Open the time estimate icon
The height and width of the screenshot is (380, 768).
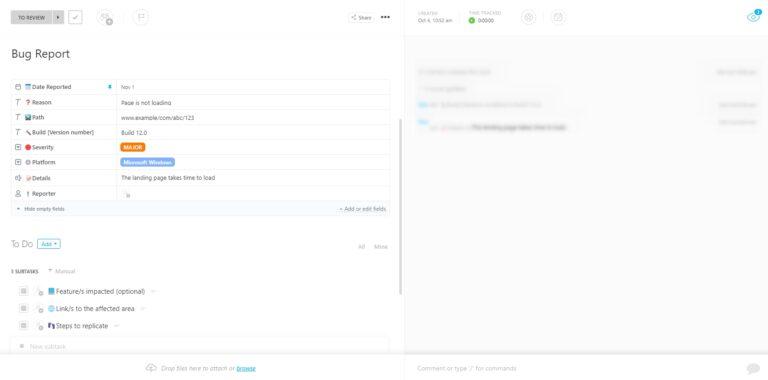528,18
